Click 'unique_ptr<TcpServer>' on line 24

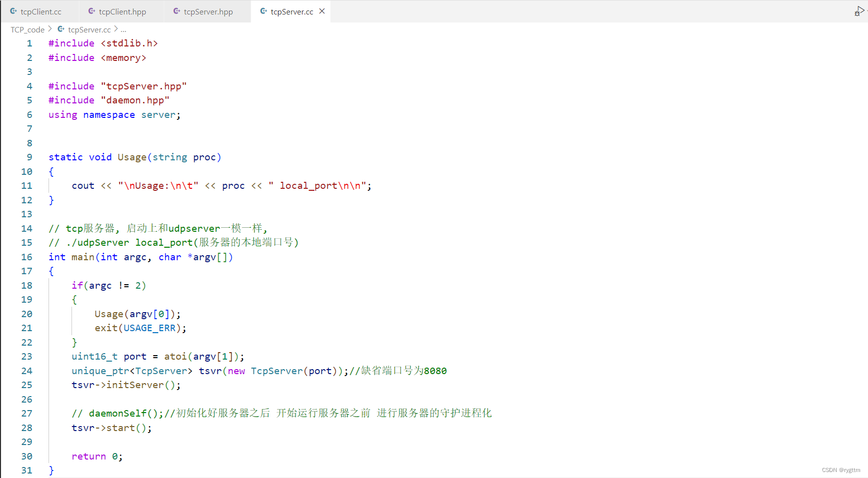tap(132, 371)
